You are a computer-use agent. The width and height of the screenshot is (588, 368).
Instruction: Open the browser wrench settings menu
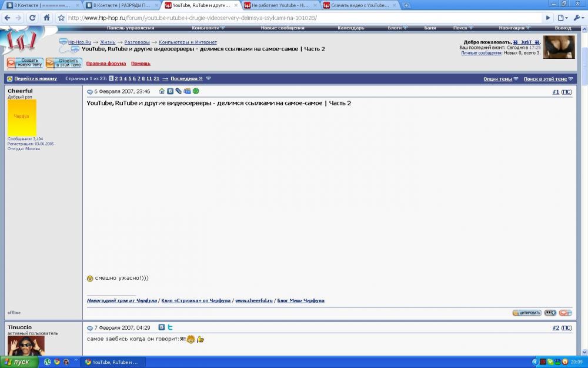point(579,18)
